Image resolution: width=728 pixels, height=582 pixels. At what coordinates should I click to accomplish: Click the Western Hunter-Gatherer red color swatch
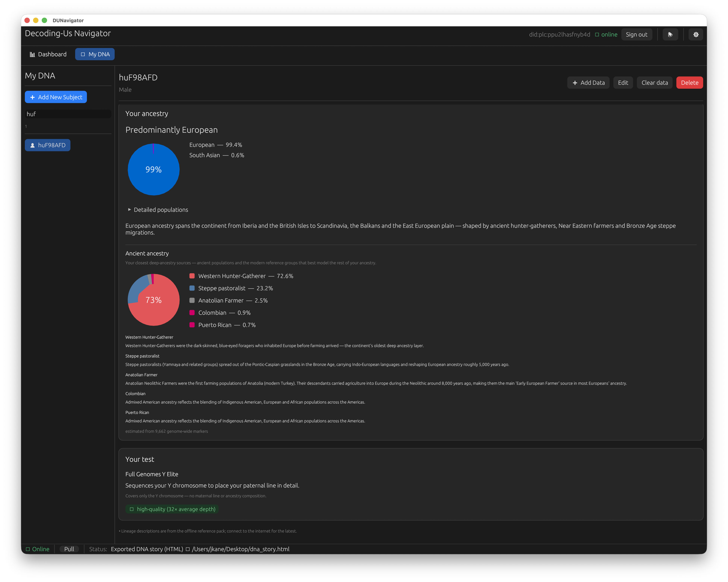click(x=192, y=276)
